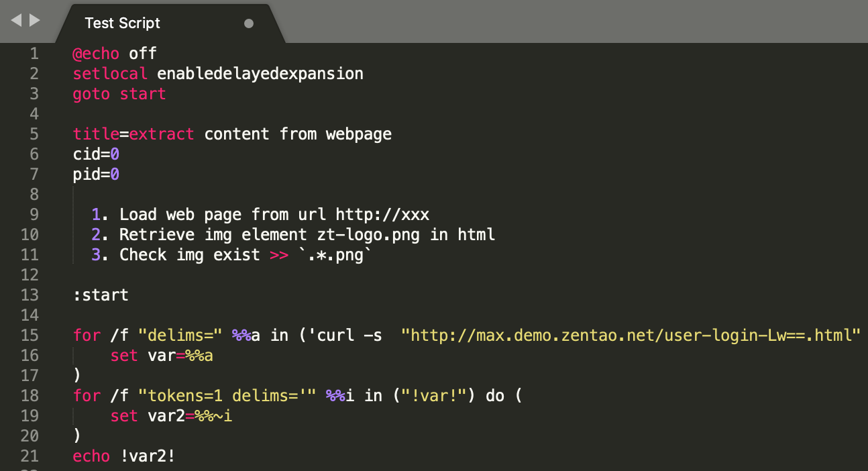Image resolution: width=868 pixels, height=471 pixels.
Task: Click the back navigation arrow in tab bar
Action: click(x=17, y=21)
